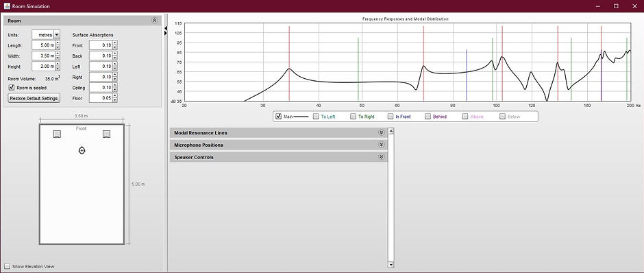Uncheck Room is sealed

click(x=12, y=88)
